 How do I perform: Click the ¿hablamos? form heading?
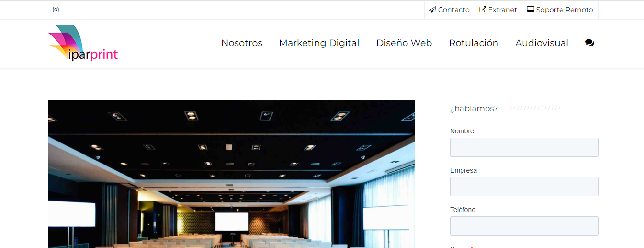coord(474,109)
